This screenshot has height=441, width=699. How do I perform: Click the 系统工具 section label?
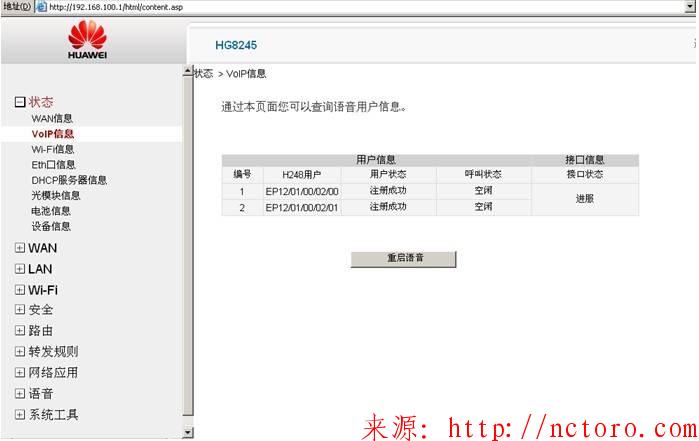(x=53, y=415)
